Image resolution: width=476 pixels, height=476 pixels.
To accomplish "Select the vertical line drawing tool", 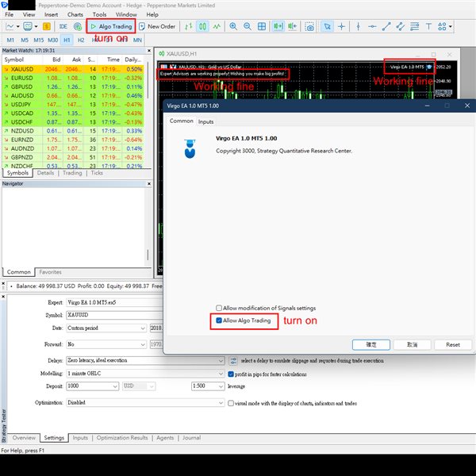I will (359, 27).
